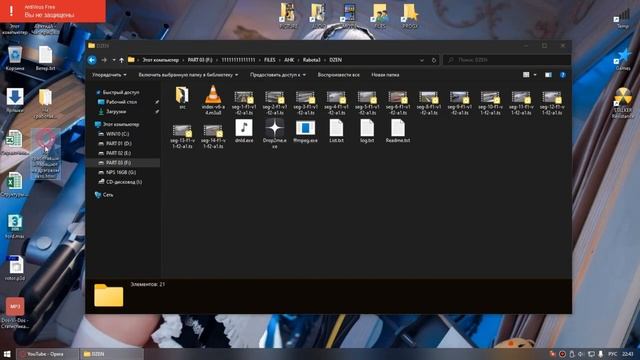Open the 'Упорядочить' menu
The image size is (640, 360).
click(x=109, y=75)
